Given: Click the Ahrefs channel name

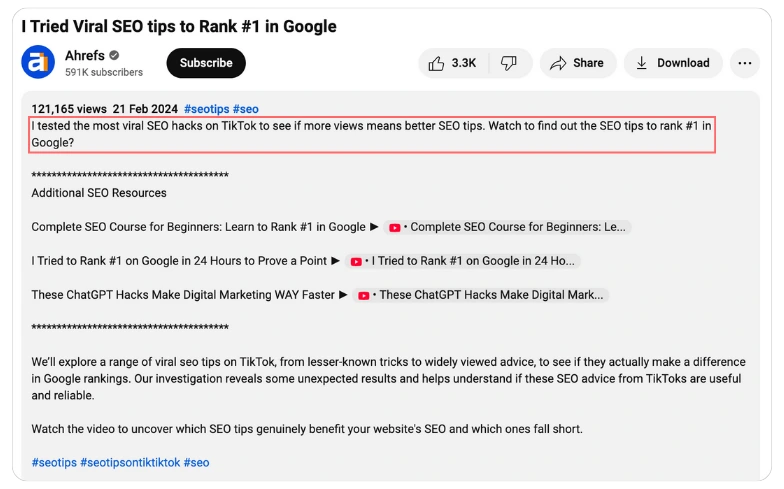Looking at the screenshot, I should [x=84, y=56].
